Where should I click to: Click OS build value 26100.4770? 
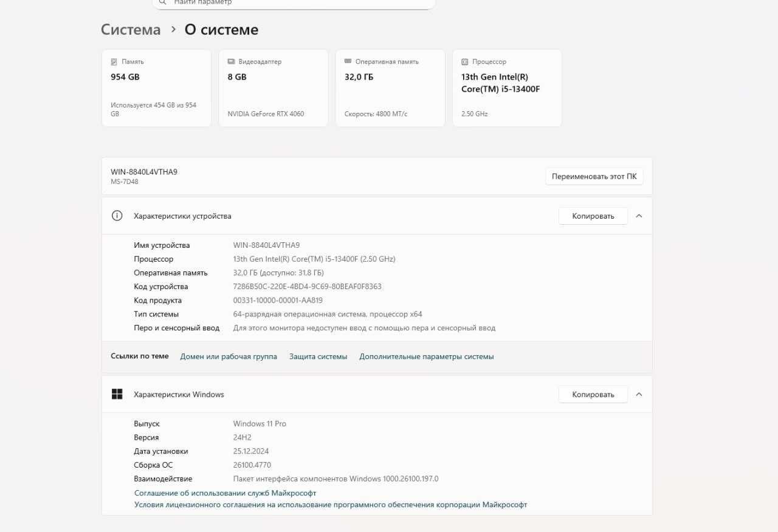pos(252,465)
